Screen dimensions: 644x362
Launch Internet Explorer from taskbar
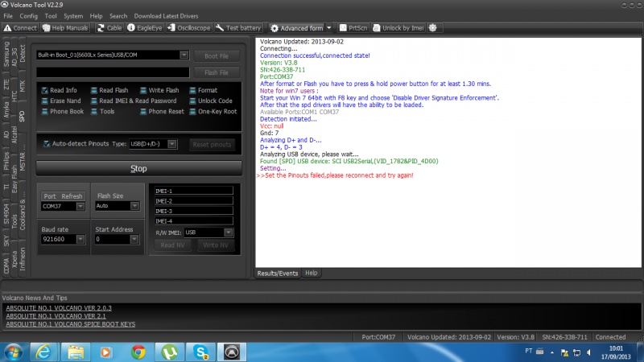(x=43, y=352)
